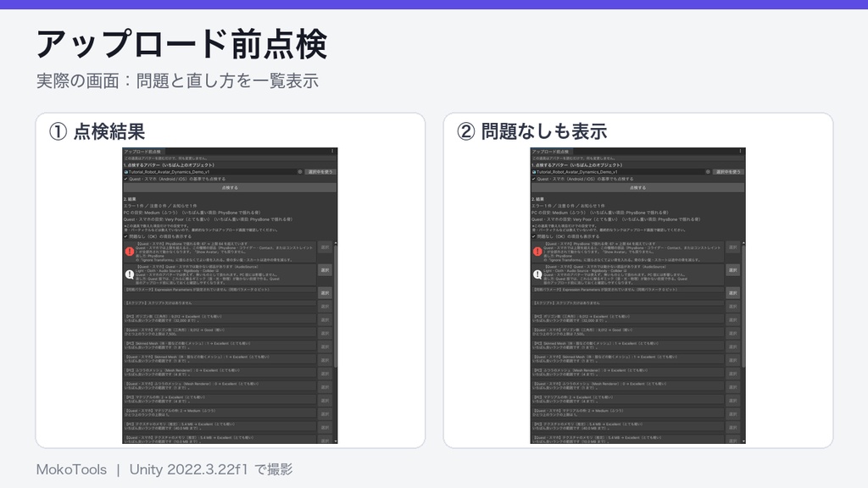Click 選択 button beside AudioSource warning in panel ①
The height and width of the screenshot is (488, 868).
pos(325,270)
